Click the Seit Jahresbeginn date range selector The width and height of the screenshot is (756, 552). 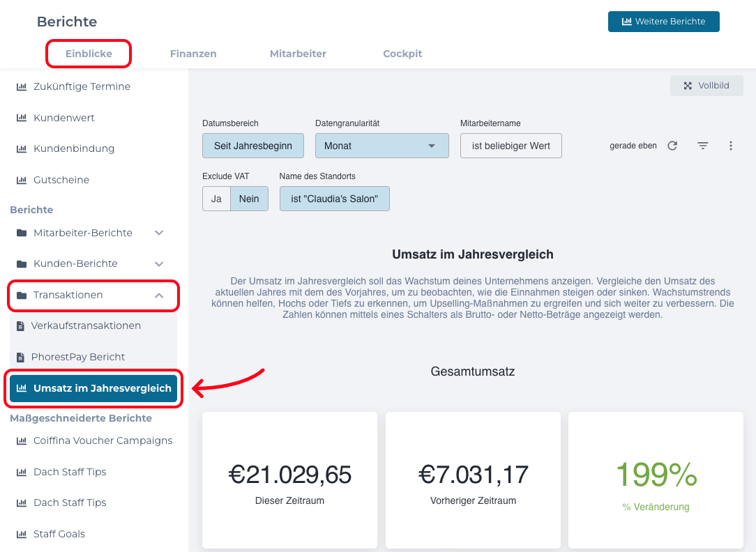point(252,146)
